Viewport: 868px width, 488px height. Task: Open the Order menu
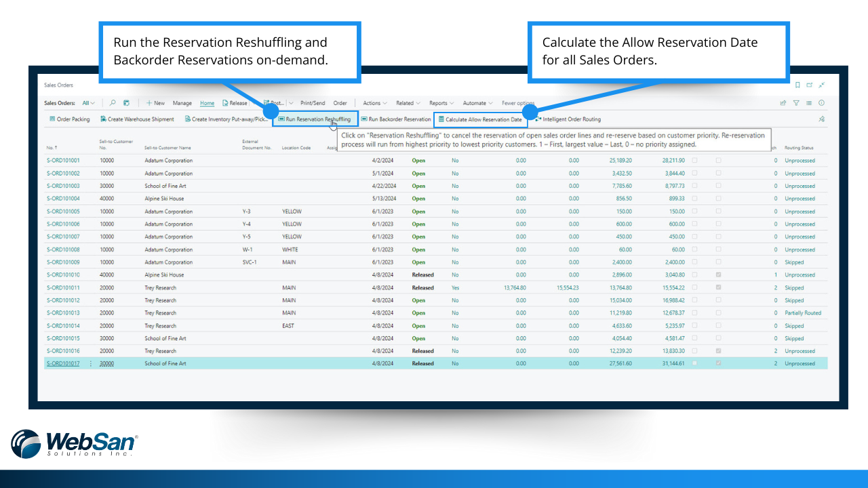[x=340, y=103]
